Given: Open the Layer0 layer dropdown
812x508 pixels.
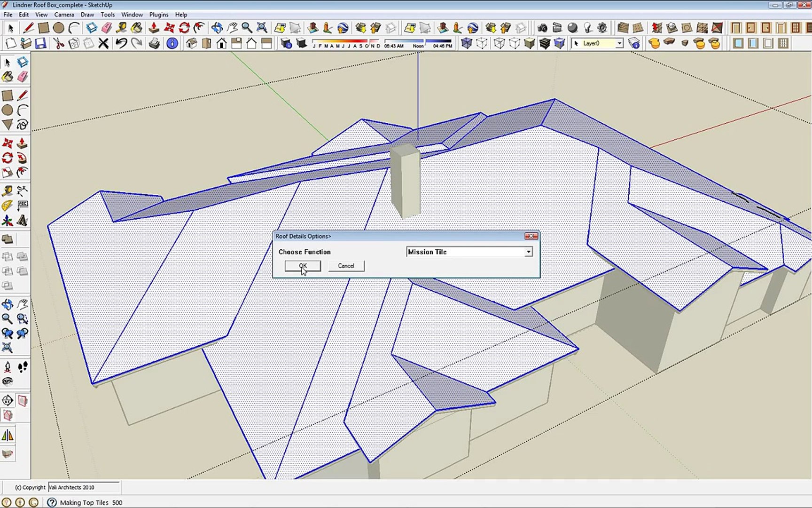Looking at the screenshot, I should coord(619,43).
